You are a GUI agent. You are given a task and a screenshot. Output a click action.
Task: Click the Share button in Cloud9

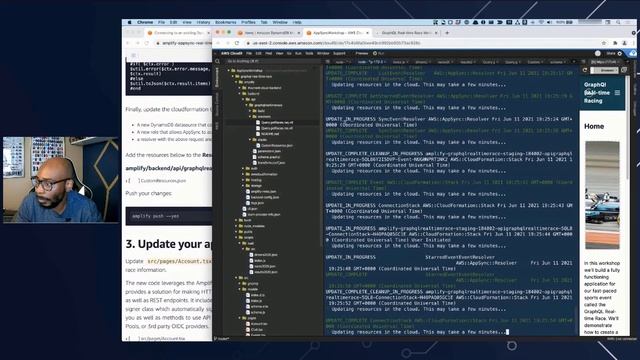(611, 53)
